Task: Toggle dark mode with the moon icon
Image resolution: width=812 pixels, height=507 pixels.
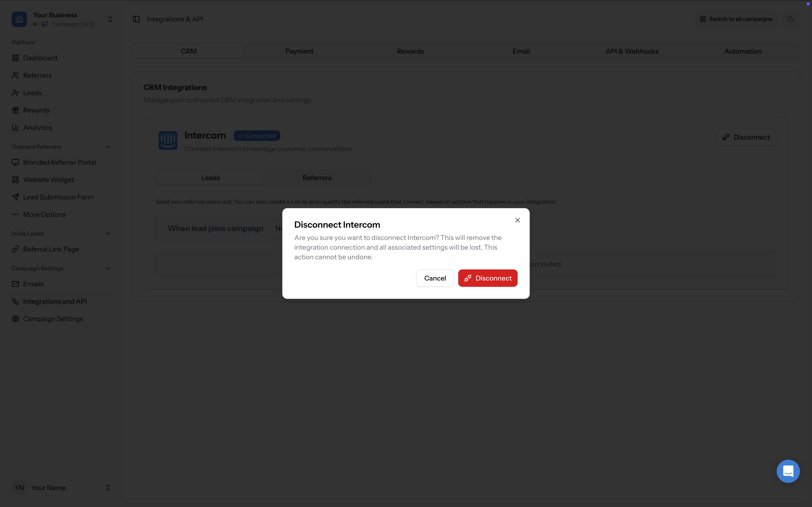Action: pos(790,19)
